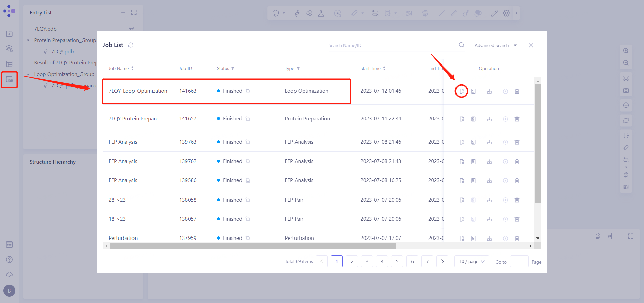Click the search magnifier icon in Job List
Viewport: 644px width, 303px height.
[461, 45]
